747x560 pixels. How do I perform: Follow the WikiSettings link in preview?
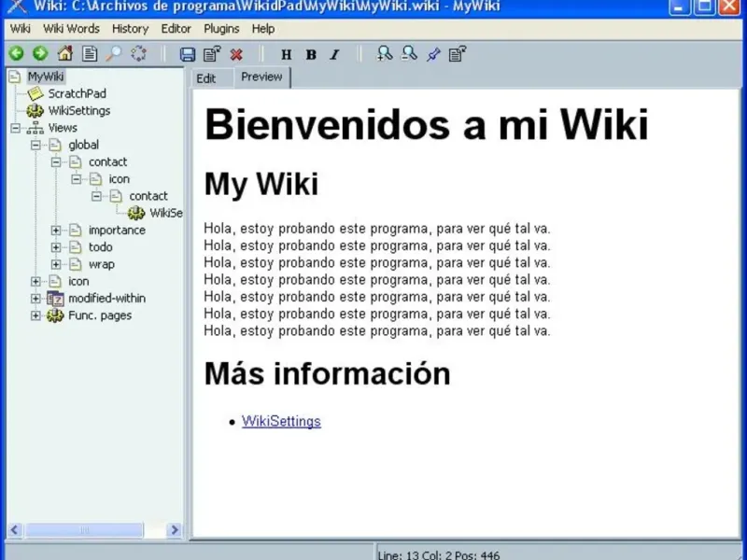[x=281, y=422]
